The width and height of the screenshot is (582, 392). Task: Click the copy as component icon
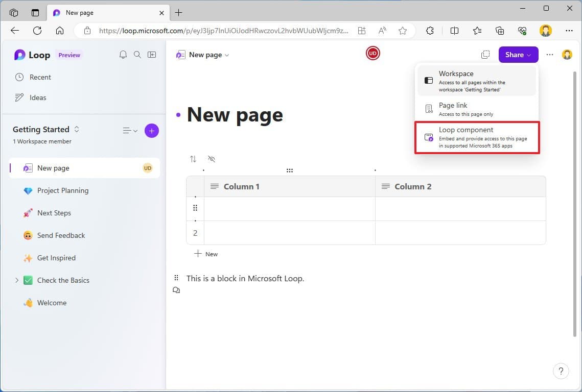point(485,55)
